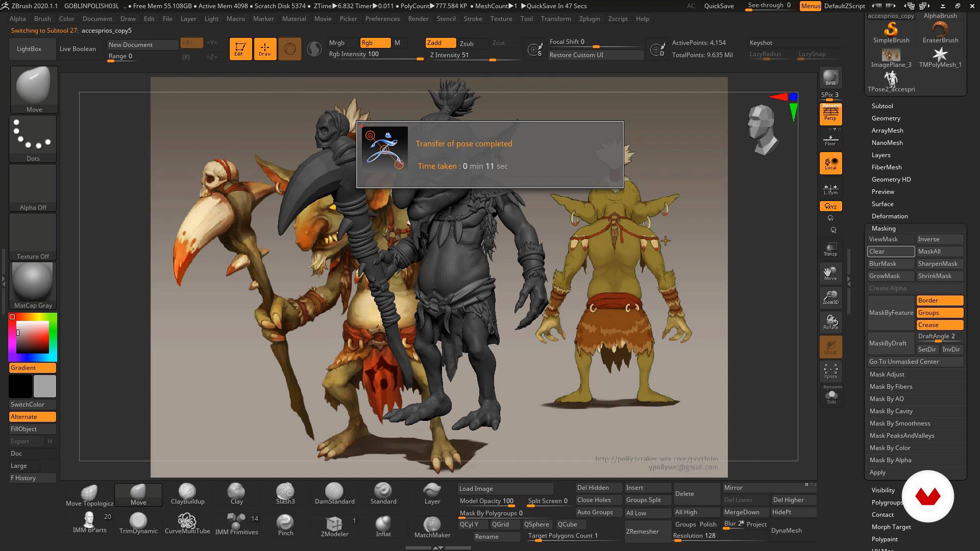Open the Render menu
The width and height of the screenshot is (980, 551).
tap(418, 19)
